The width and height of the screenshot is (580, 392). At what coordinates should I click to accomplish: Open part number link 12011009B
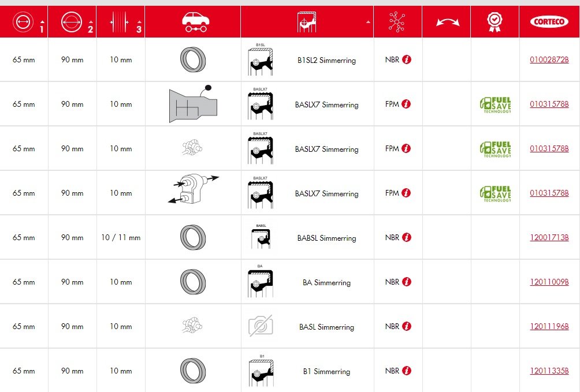click(x=549, y=282)
